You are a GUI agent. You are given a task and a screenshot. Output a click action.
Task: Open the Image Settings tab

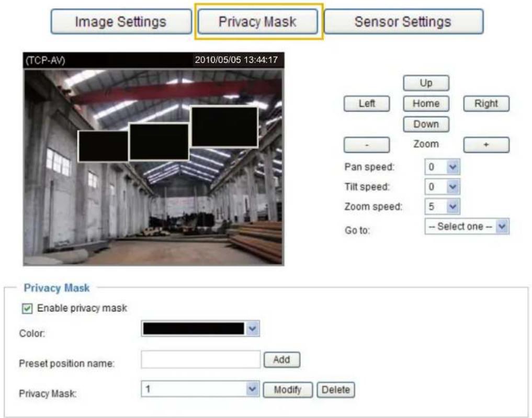coord(121,22)
